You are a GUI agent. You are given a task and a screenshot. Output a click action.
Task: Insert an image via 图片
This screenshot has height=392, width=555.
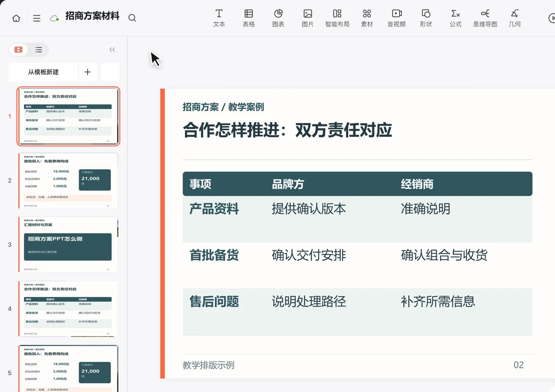pyautogui.click(x=307, y=18)
